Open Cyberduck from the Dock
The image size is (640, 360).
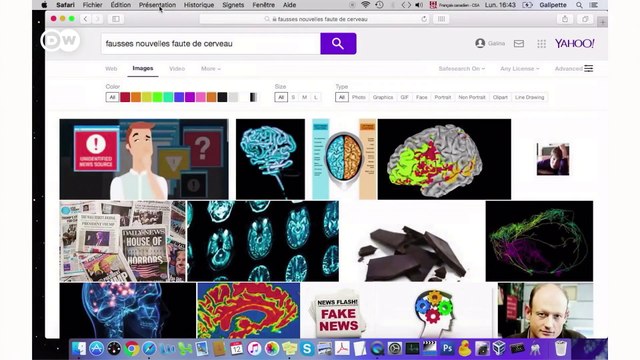click(464, 349)
